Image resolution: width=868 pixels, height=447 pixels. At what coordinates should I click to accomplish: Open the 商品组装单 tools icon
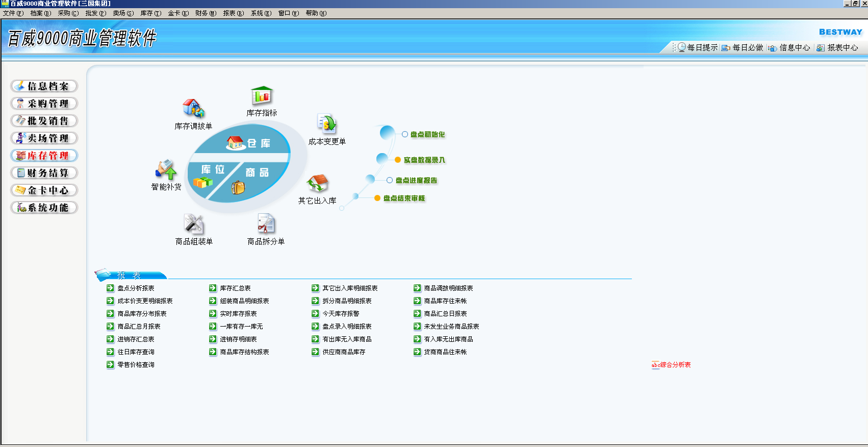(194, 224)
